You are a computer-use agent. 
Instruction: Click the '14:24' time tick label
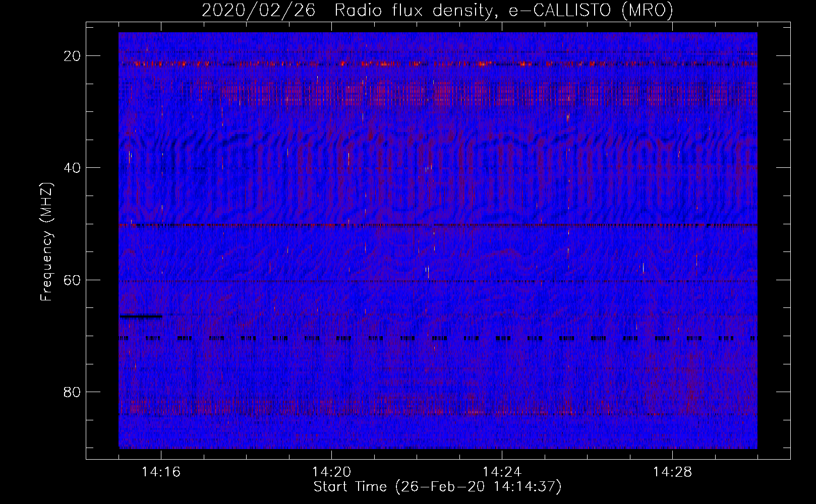[502, 472]
